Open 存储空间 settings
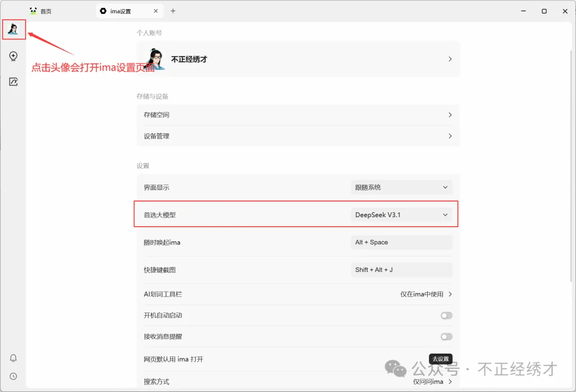This screenshot has width=576, height=392. (298, 115)
